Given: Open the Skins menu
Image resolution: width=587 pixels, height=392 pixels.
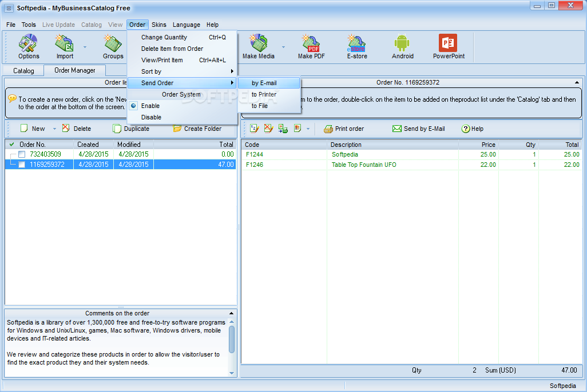Looking at the screenshot, I should tap(158, 25).
